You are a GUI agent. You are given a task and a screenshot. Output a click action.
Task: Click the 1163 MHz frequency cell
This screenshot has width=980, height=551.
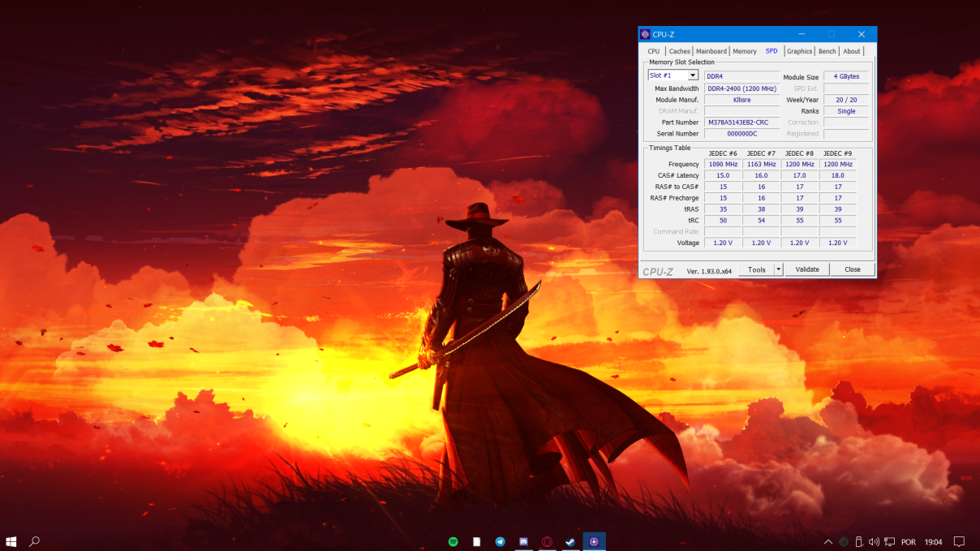761,164
